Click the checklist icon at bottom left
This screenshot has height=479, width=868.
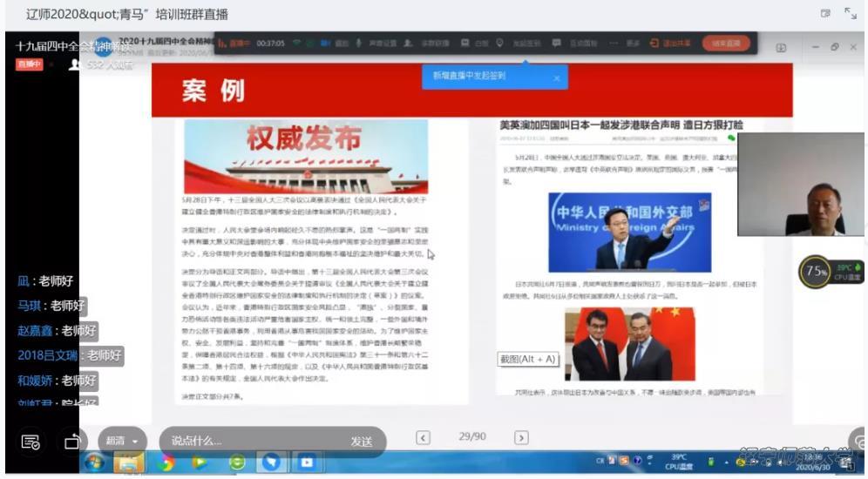[31, 442]
